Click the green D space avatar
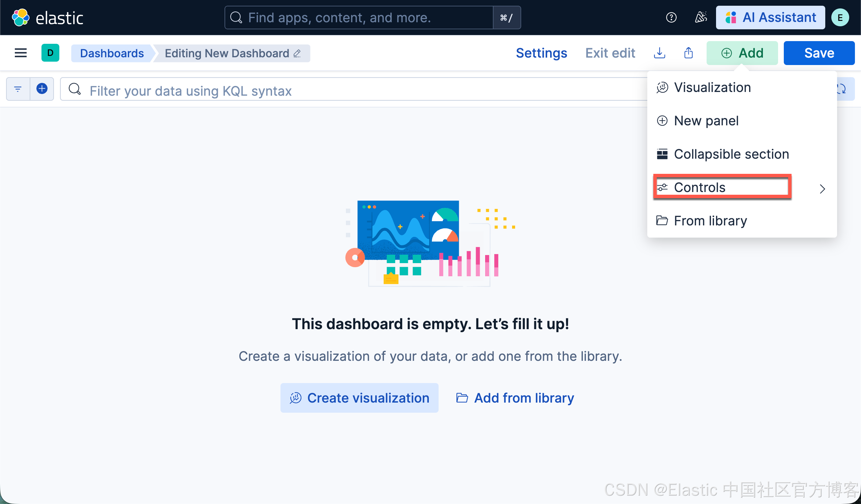The width and height of the screenshot is (861, 504). tap(50, 53)
